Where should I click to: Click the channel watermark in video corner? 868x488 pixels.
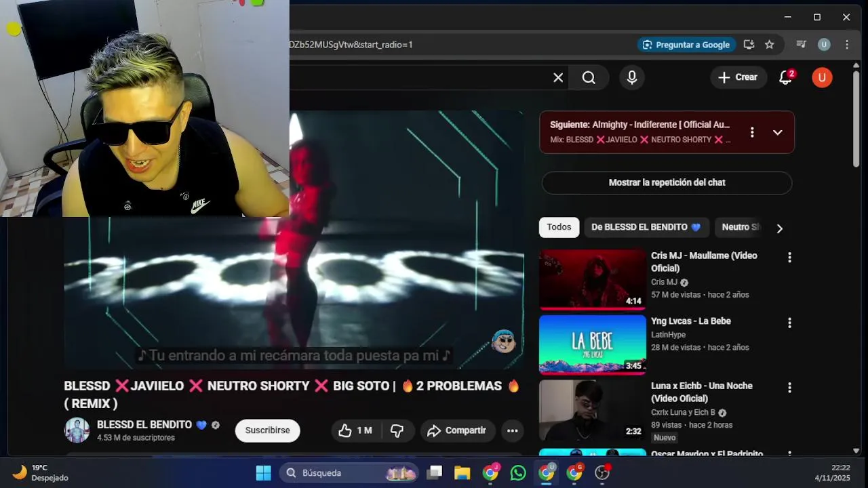tap(503, 342)
